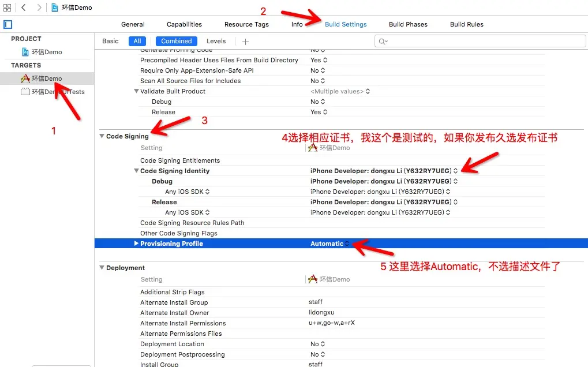Open Provisioning Profile Automatic popup
588x367 pixels.
[329, 244]
